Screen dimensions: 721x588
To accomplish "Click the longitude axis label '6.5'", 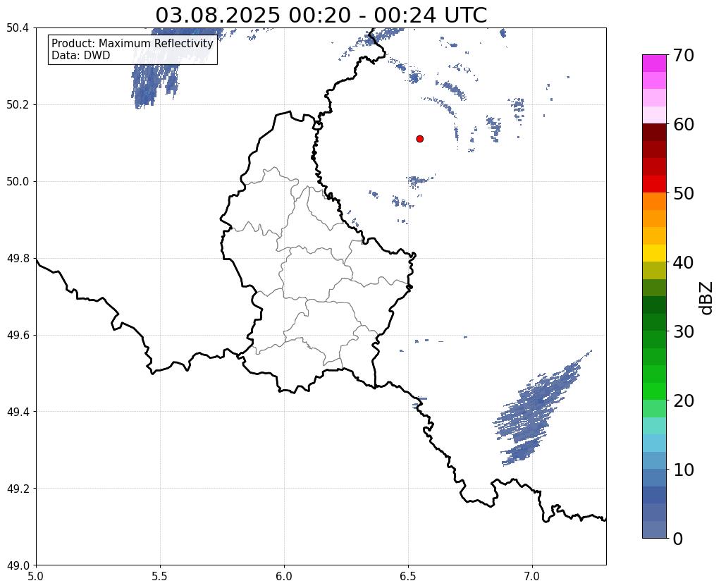I will [x=408, y=576].
